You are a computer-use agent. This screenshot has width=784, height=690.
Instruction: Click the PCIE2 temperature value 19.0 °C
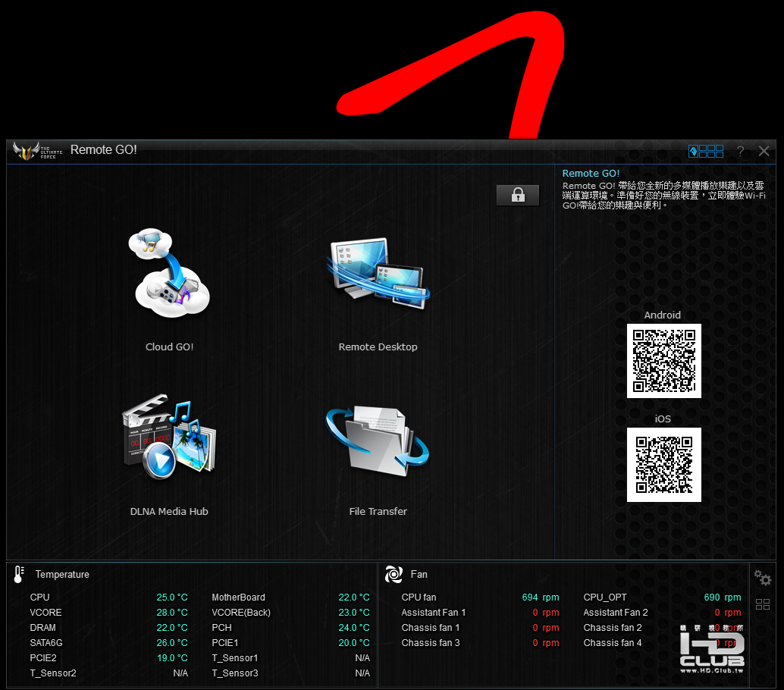(172, 658)
